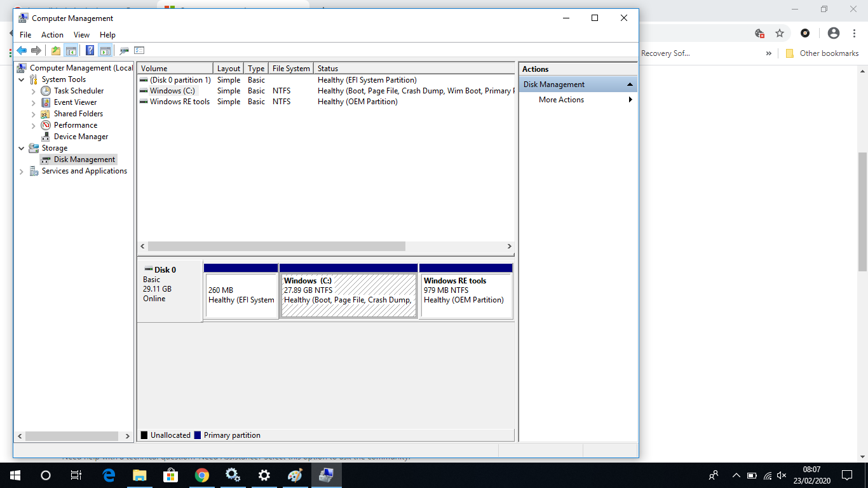Viewport: 868px width, 488px height.
Task: Collapse the Storage tree node
Action: click(x=22, y=148)
